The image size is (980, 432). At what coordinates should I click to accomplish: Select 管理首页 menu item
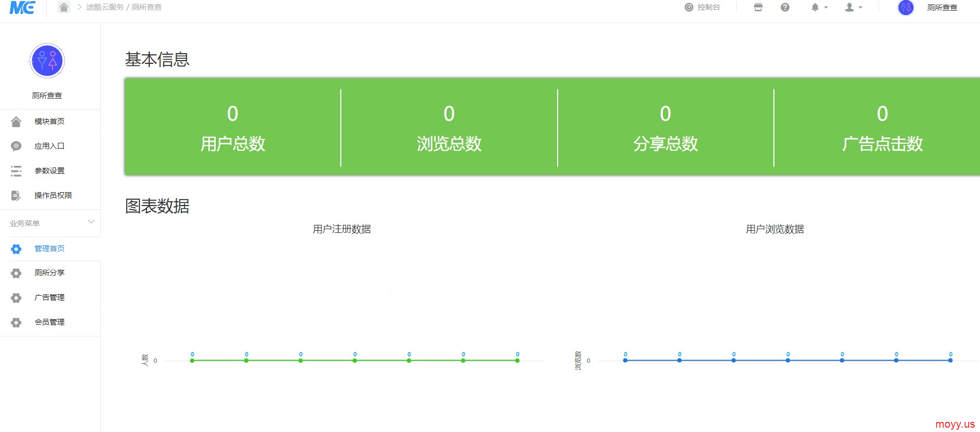tap(50, 248)
